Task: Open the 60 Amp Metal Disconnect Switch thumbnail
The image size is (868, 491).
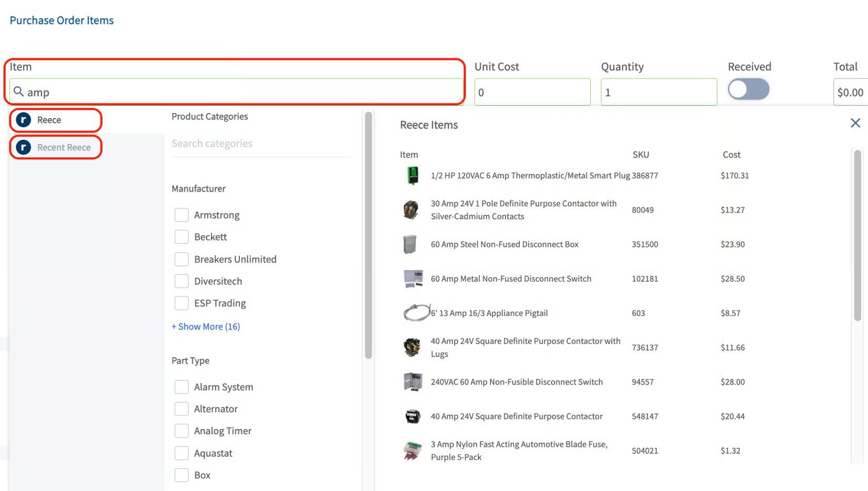Action: tap(413, 279)
